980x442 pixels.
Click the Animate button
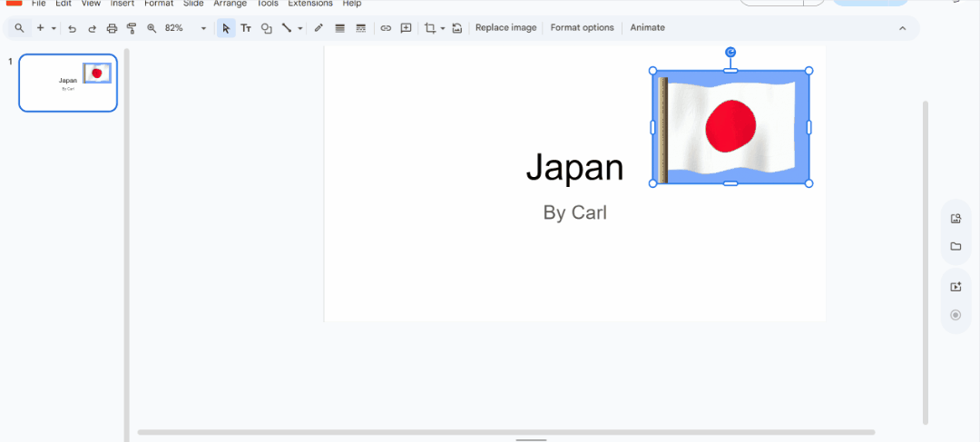point(648,27)
